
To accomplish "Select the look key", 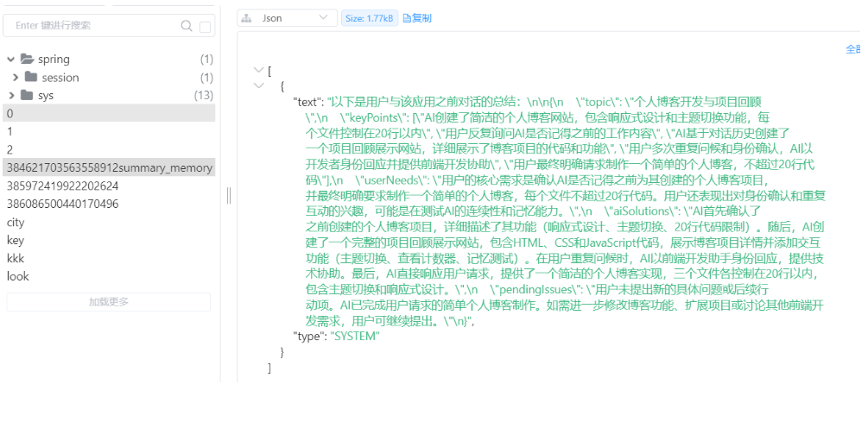I will 109,276.
